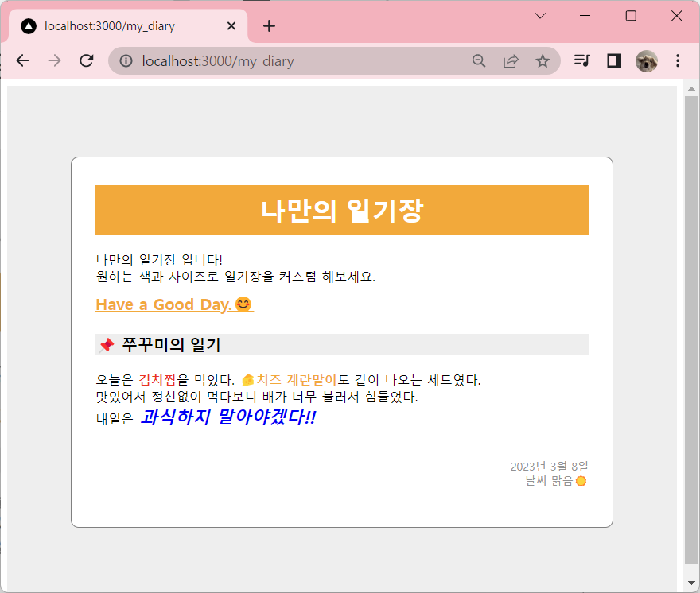Viewport: 700px width, 593px height.
Task: Open the browser side panel icon
Action: (613, 60)
